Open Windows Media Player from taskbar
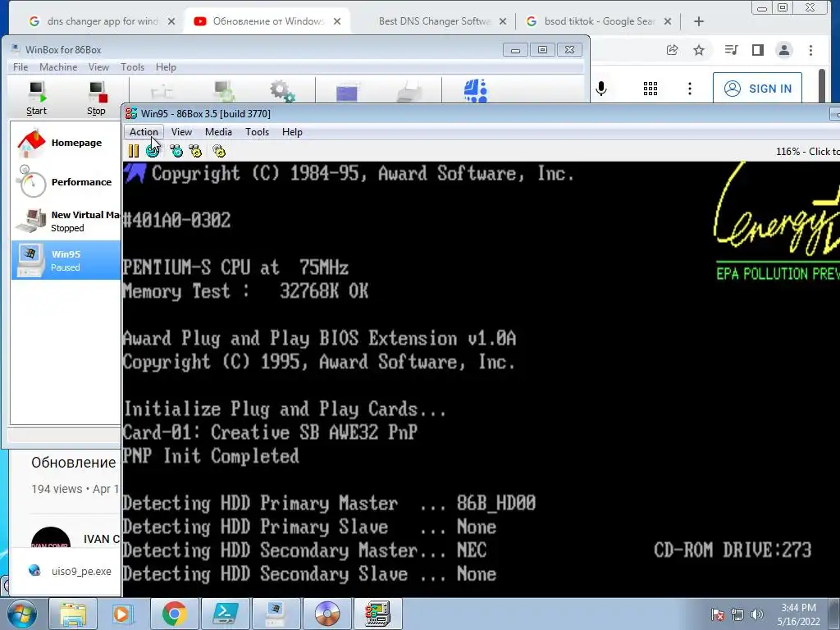This screenshot has height=630, width=840. click(x=123, y=614)
